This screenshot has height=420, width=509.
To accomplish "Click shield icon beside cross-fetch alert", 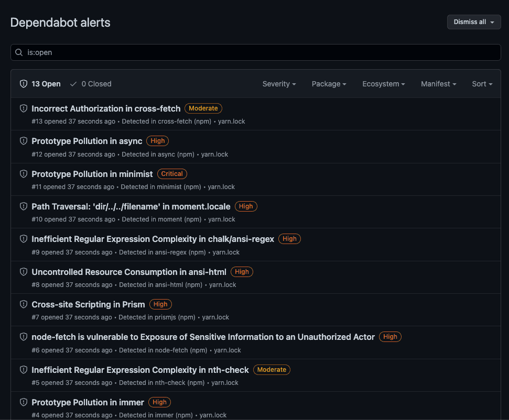I will tap(24, 108).
